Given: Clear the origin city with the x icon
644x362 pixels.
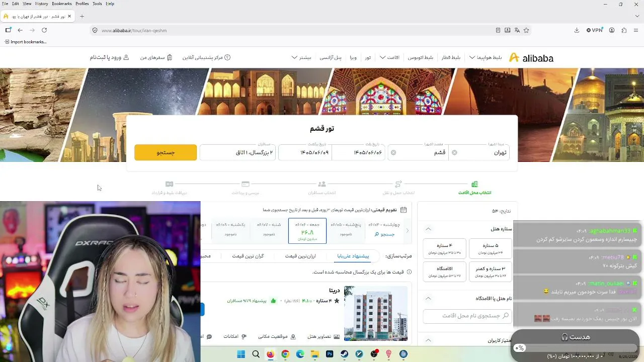Looking at the screenshot, I should point(454,152).
